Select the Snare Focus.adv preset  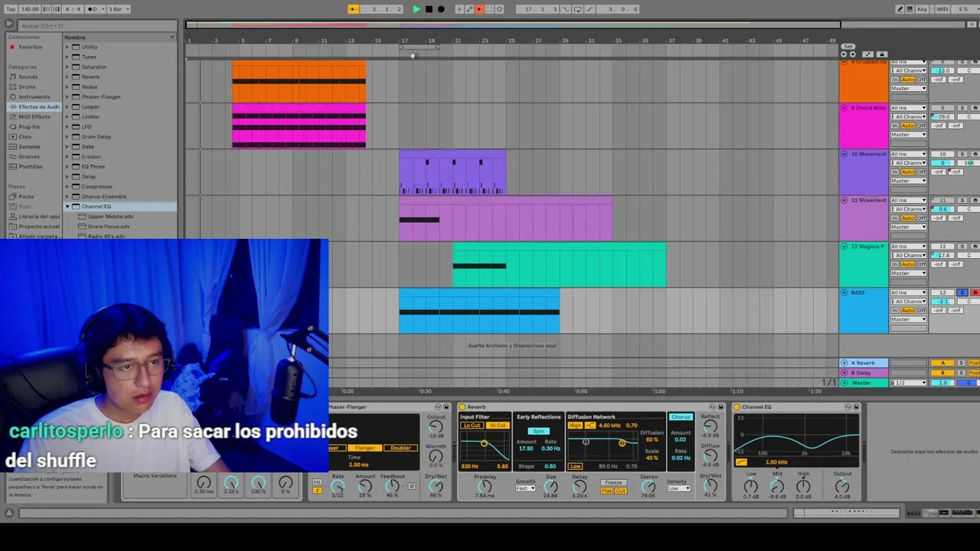pos(109,227)
